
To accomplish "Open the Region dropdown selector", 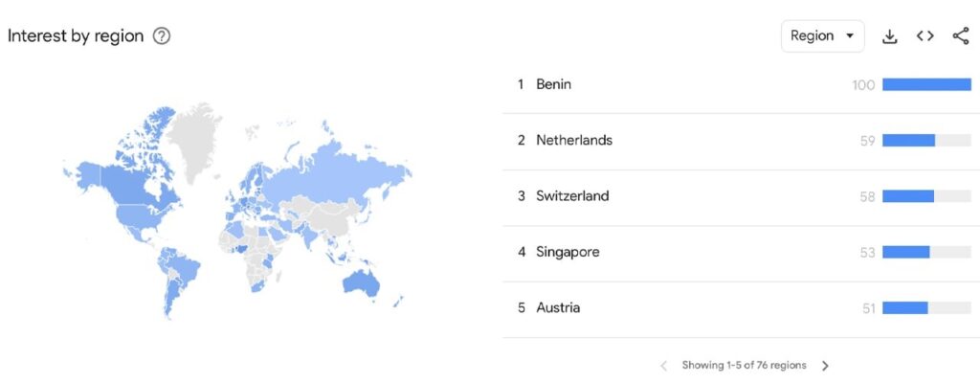I will tap(822, 36).
